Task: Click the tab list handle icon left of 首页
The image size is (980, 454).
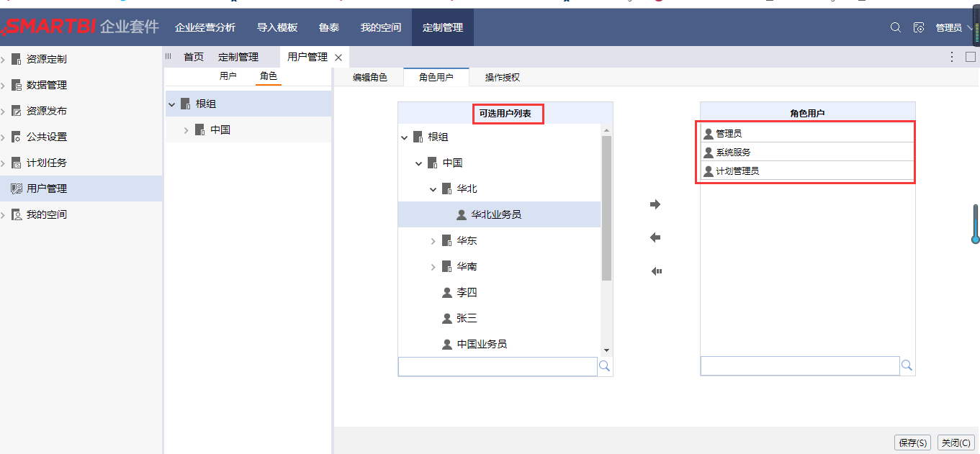Action: point(168,56)
